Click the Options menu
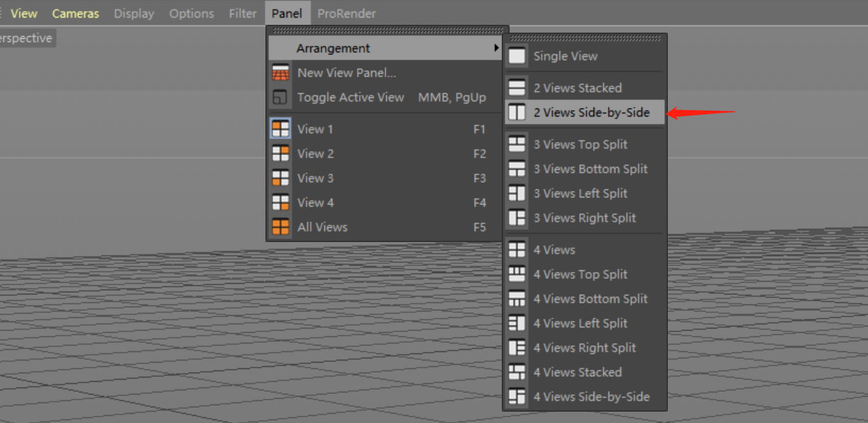 pyautogui.click(x=192, y=13)
